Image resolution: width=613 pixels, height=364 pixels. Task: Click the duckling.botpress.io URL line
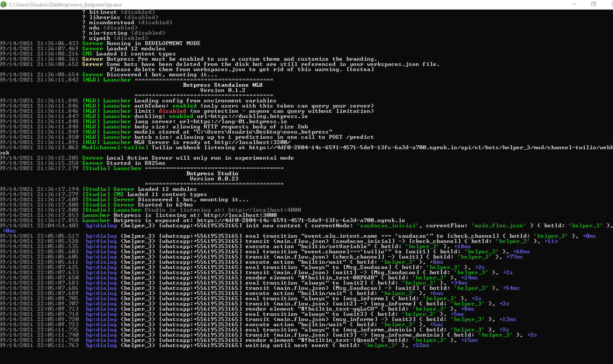[221, 116]
